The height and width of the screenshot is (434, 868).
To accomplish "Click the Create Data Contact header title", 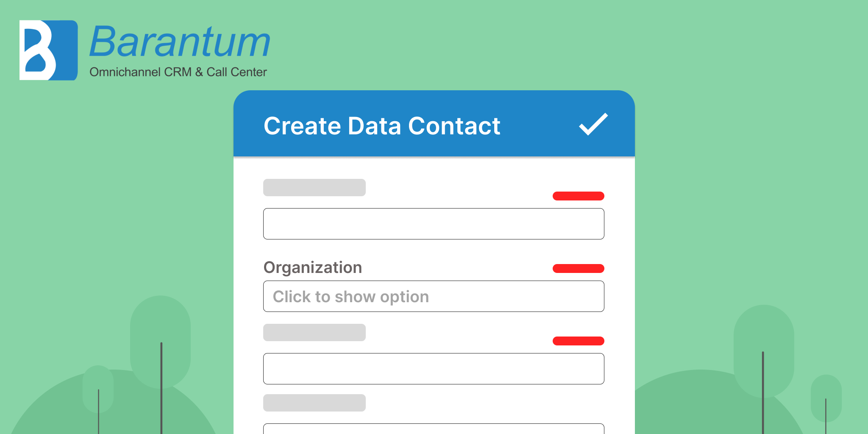I will (382, 126).
